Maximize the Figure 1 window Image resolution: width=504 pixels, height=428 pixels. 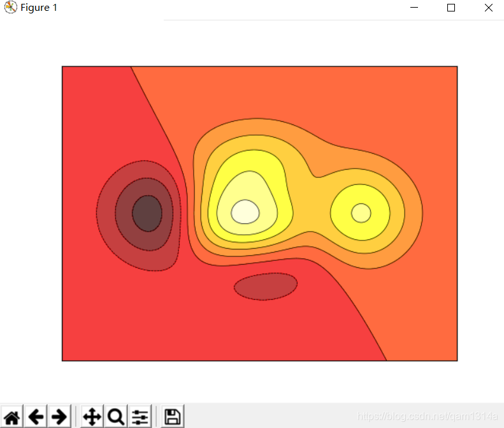451,8
